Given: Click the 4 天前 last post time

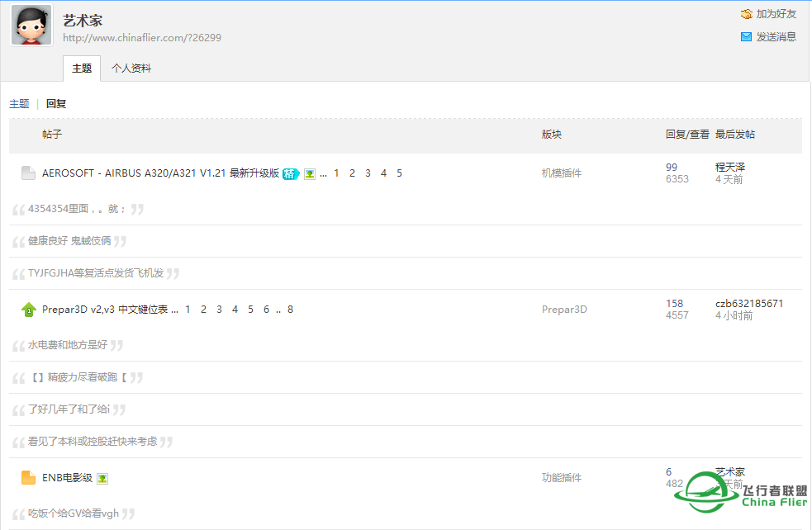Looking at the screenshot, I should click(729, 180).
